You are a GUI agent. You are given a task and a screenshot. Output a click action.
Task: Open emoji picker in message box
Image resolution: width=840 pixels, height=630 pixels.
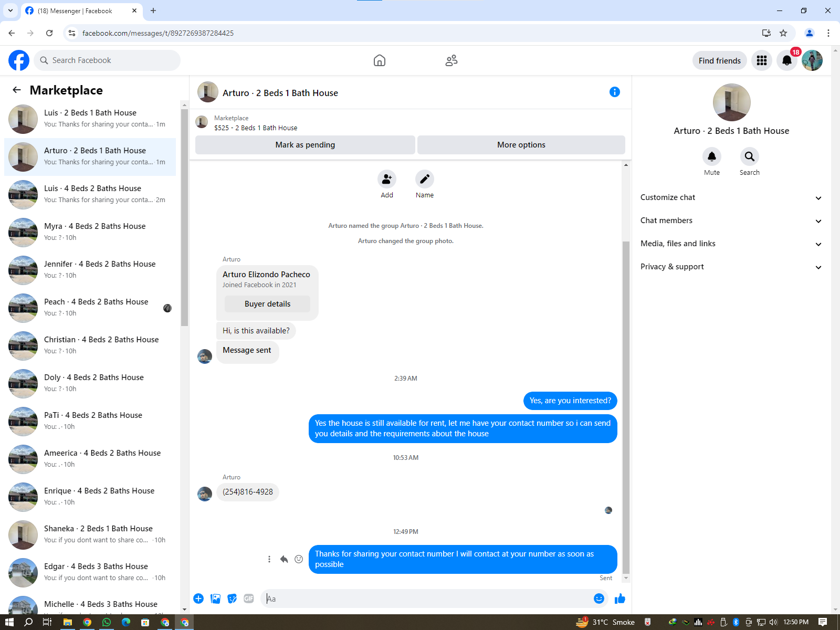coord(599,598)
